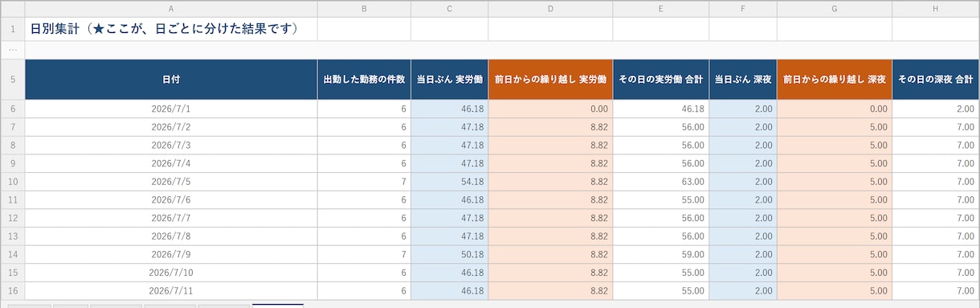Viewport: 980px width, 308px height.
Task: Select the 63.00 total labor cell
Action: [661, 182]
